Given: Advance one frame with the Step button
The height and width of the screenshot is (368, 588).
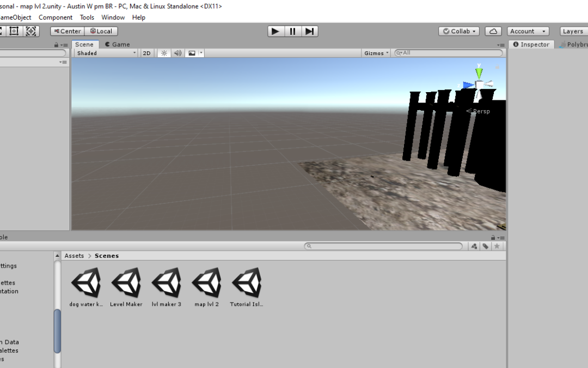Looking at the screenshot, I should click(x=310, y=31).
